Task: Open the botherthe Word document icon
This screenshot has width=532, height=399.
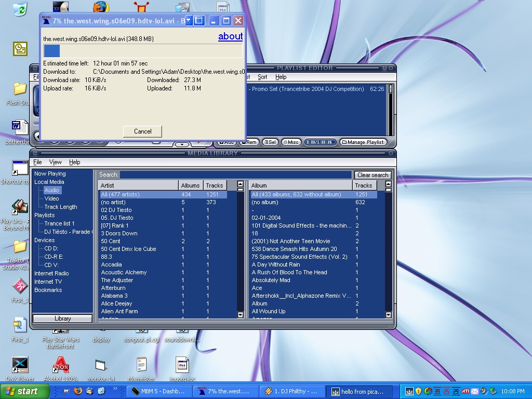Action: tap(20, 128)
